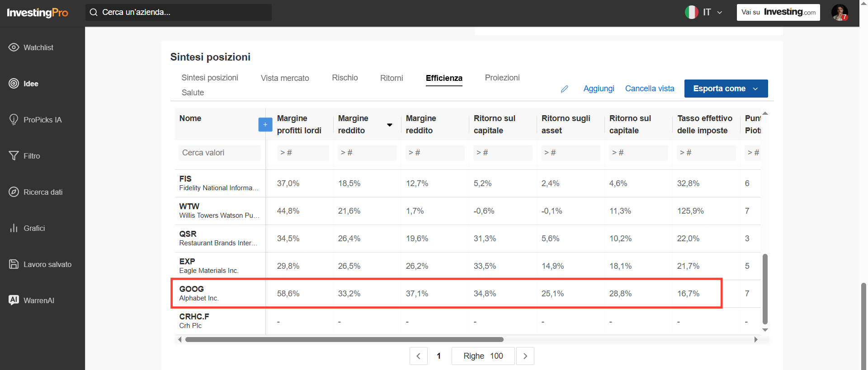Click the 58,6% value in GOOG row
The width and height of the screenshot is (868, 370).
(288, 294)
